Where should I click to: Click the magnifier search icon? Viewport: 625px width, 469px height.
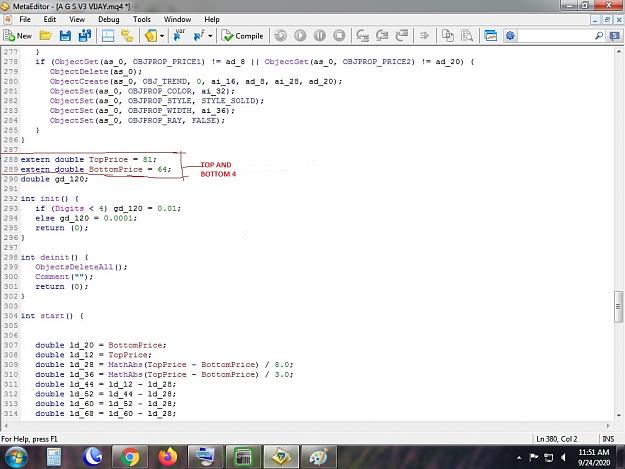599,36
